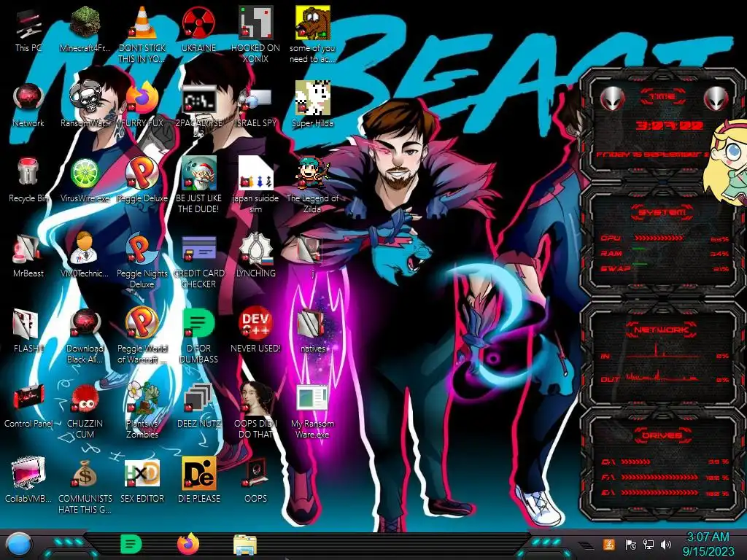Image resolution: width=747 pixels, height=560 pixels.
Task: Launch Peggle Deluxe
Action: pyautogui.click(x=142, y=181)
